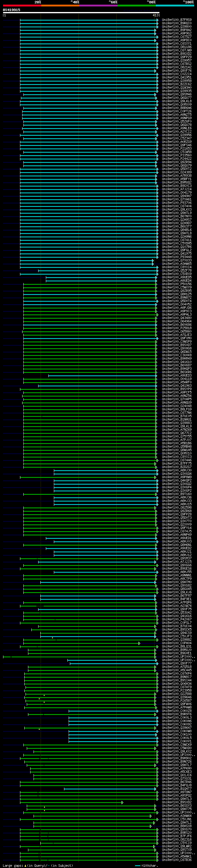Click entry UniRef100_A9UED5
The height and width of the screenshot is (868, 197).
pyautogui.click(x=177, y=277)
